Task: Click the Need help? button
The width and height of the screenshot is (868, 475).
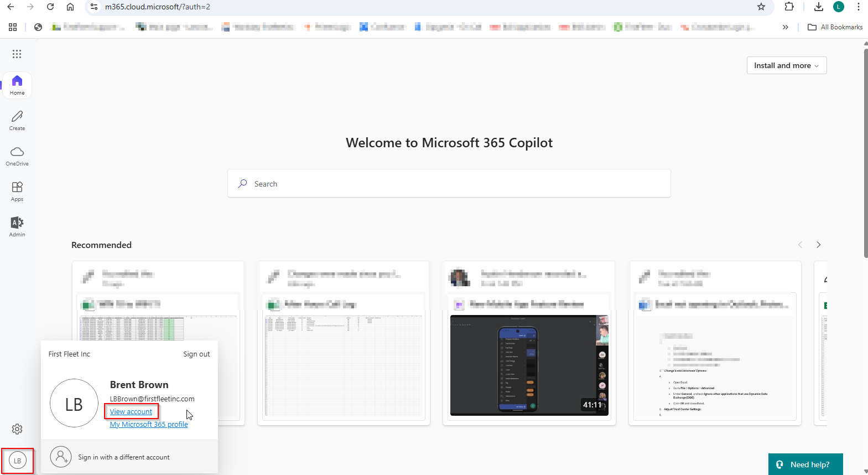Action: tap(805, 464)
